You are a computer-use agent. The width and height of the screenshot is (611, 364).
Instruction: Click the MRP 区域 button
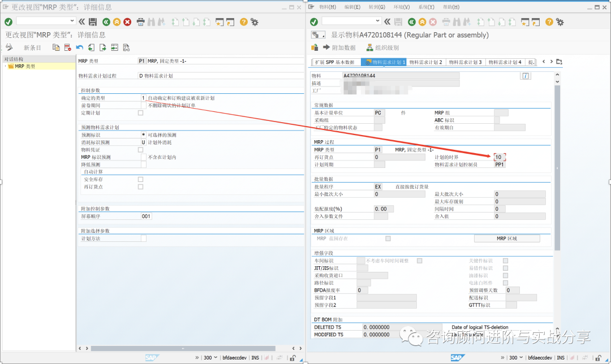click(x=507, y=239)
